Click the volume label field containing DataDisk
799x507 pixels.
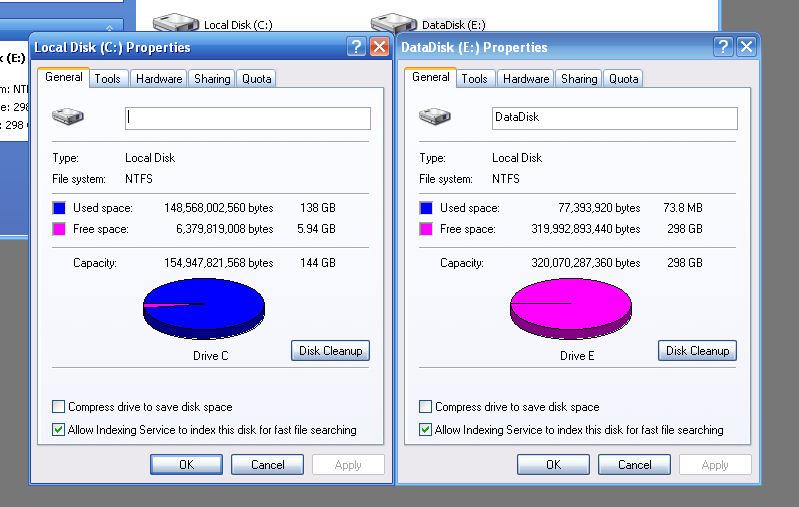point(614,118)
